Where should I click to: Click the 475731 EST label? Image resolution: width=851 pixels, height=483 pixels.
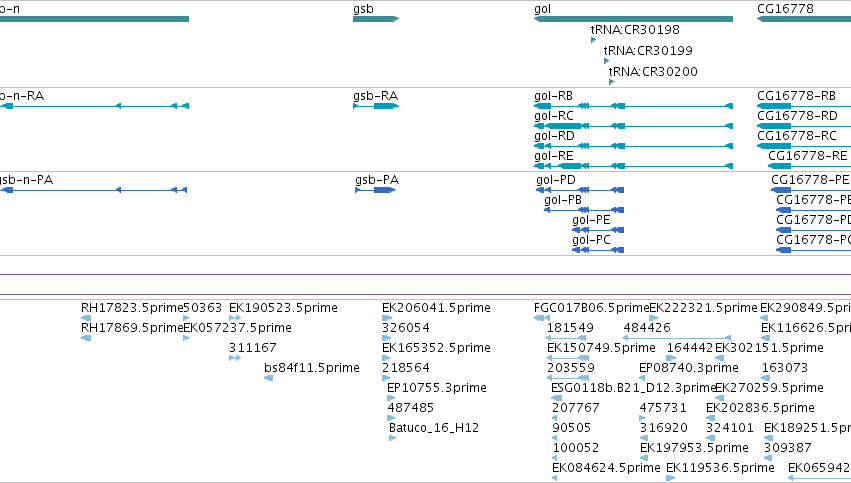pos(663,408)
